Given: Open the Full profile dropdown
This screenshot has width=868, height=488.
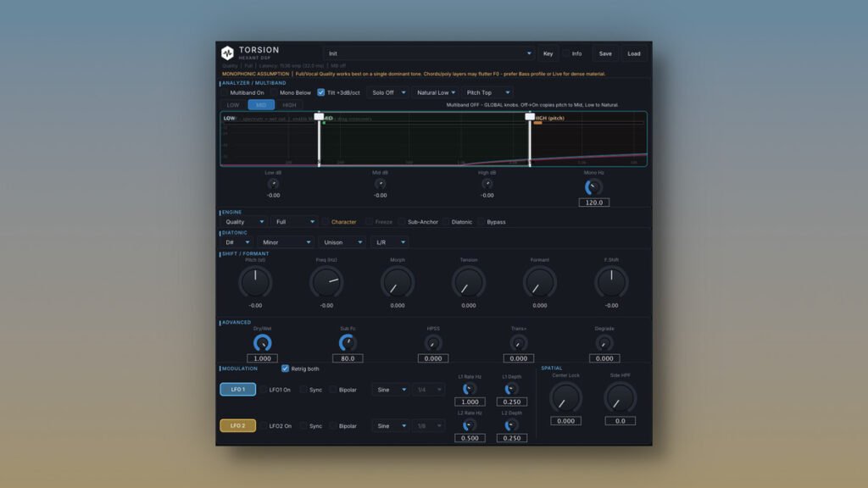Looking at the screenshot, I should 294,222.
